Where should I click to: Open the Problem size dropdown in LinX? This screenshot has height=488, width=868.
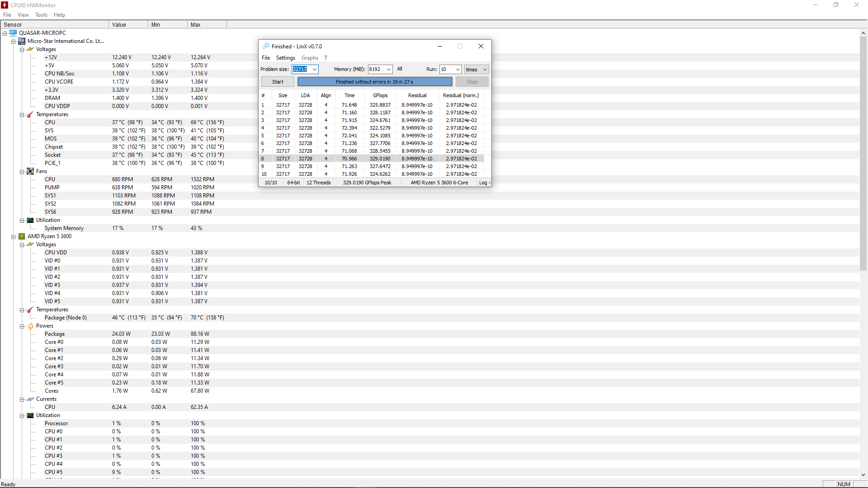coord(315,70)
